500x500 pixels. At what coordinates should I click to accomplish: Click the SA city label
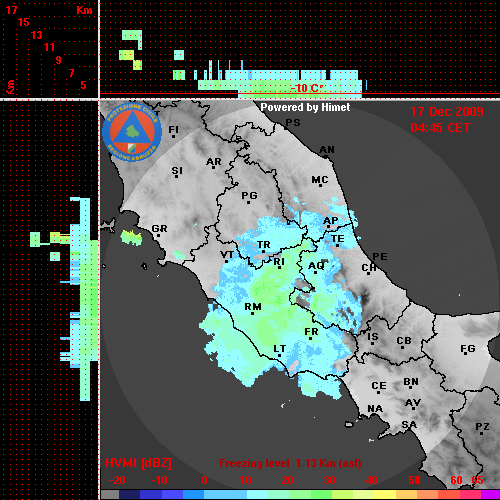click(409, 424)
